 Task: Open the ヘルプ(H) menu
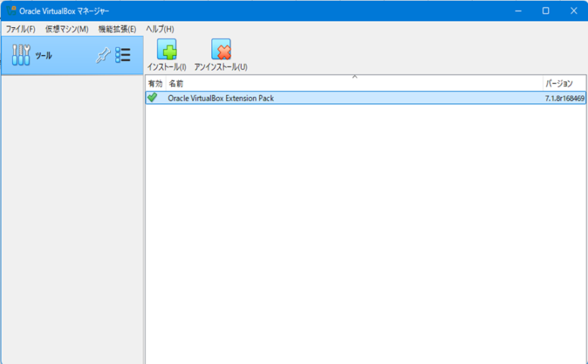160,29
